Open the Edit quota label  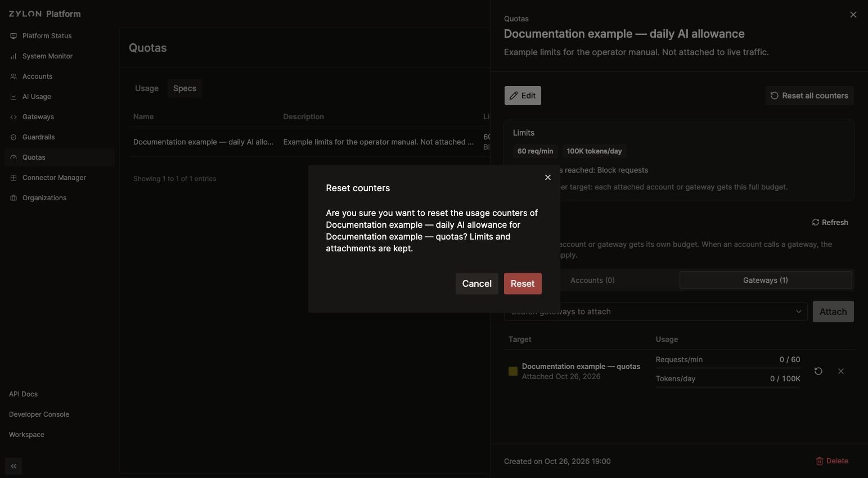pos(528,96)
